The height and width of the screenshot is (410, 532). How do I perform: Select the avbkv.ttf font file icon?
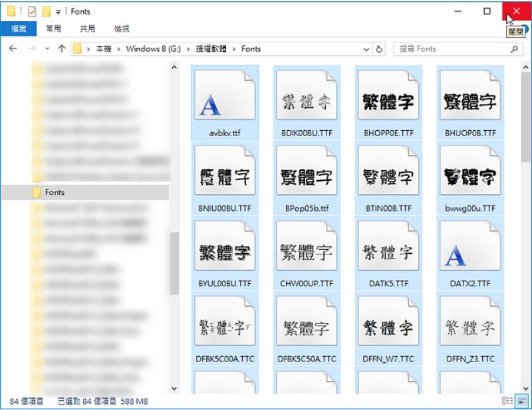pyautogui.click(x=225, y=95)
